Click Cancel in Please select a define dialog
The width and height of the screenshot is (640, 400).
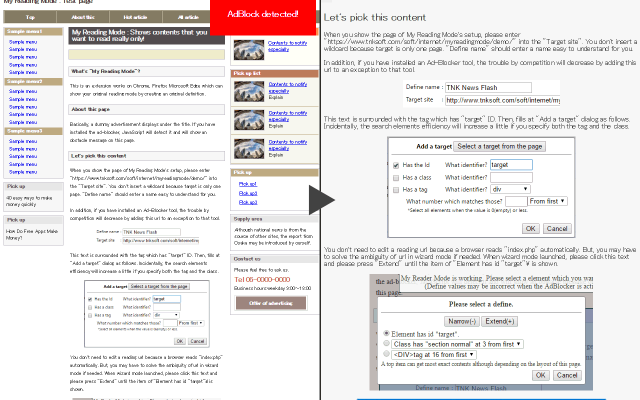tap(567, 375)
